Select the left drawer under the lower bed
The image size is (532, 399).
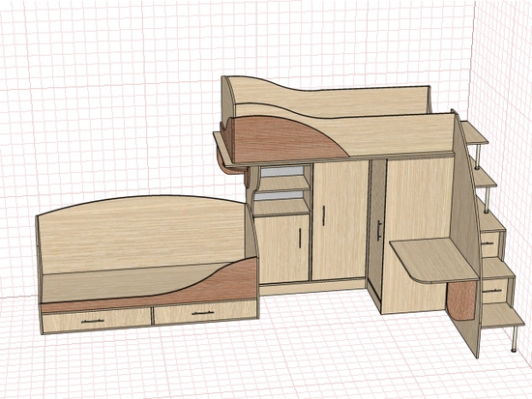(97, 320)
